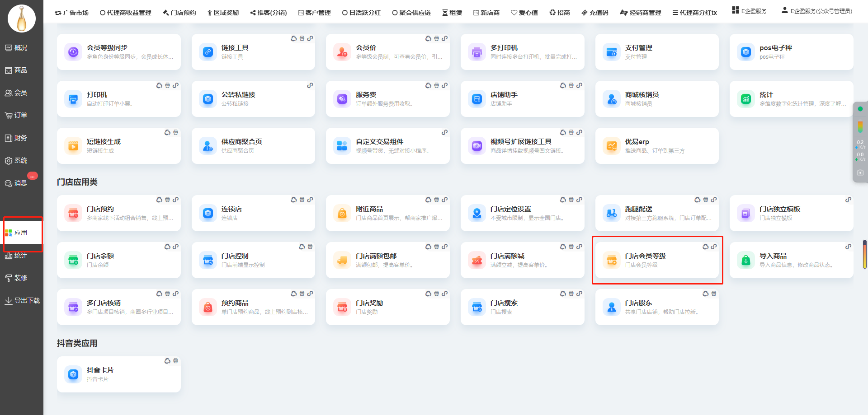
Task: Click the green 统计 chart app icon
Action: (x=745, y=99)
